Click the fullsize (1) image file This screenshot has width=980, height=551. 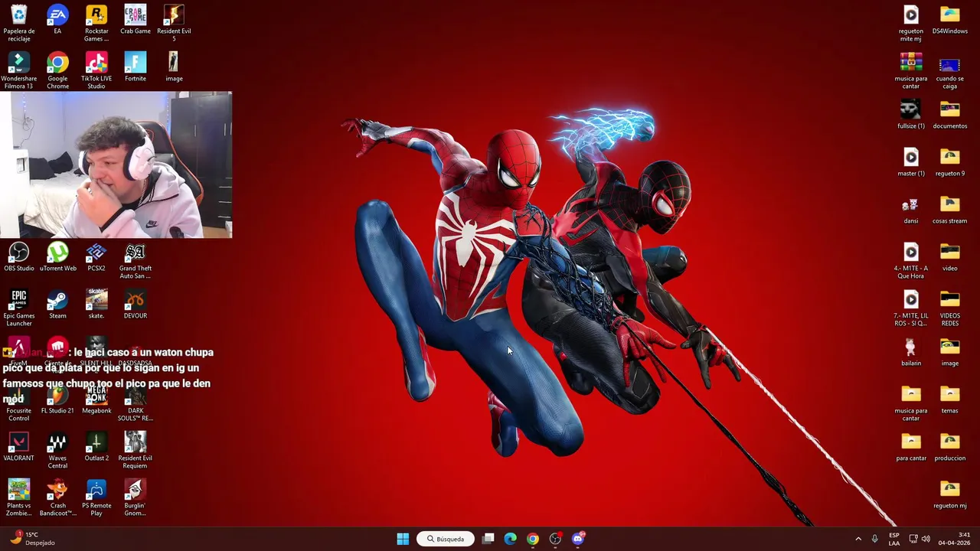(x=911, y=115)
